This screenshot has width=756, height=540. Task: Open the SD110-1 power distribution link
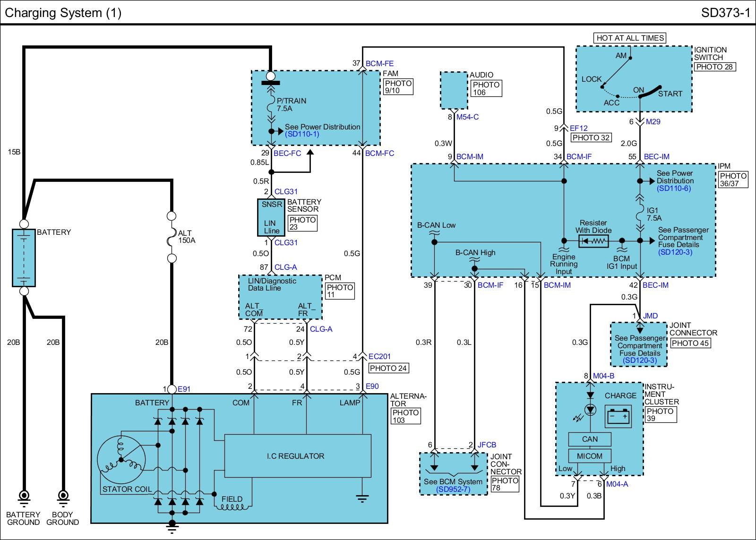(302, 134)
